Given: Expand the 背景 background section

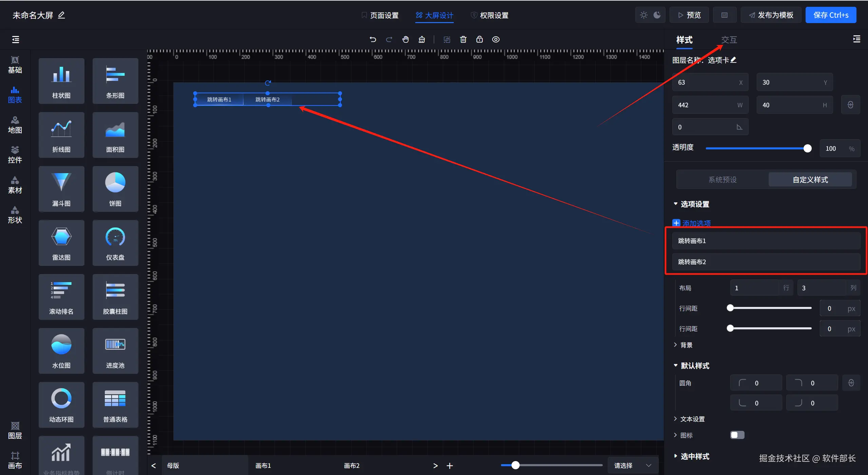Looking at the screenshot, I should (686, 345).
